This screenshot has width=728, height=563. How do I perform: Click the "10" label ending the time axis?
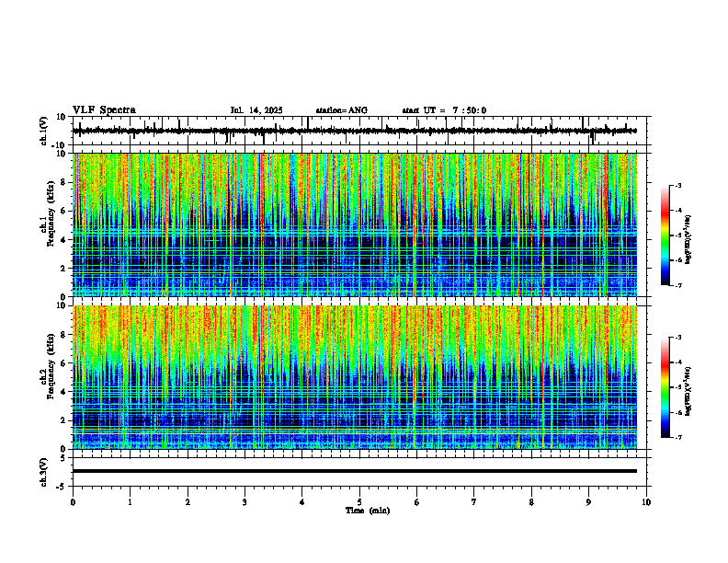coord(646,502)
